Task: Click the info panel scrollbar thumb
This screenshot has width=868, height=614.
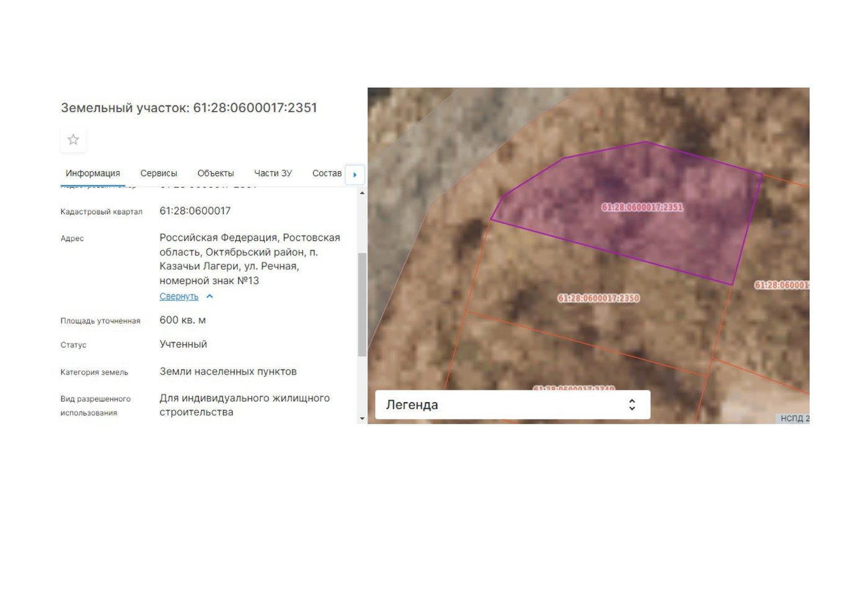Action: (362, 305)
